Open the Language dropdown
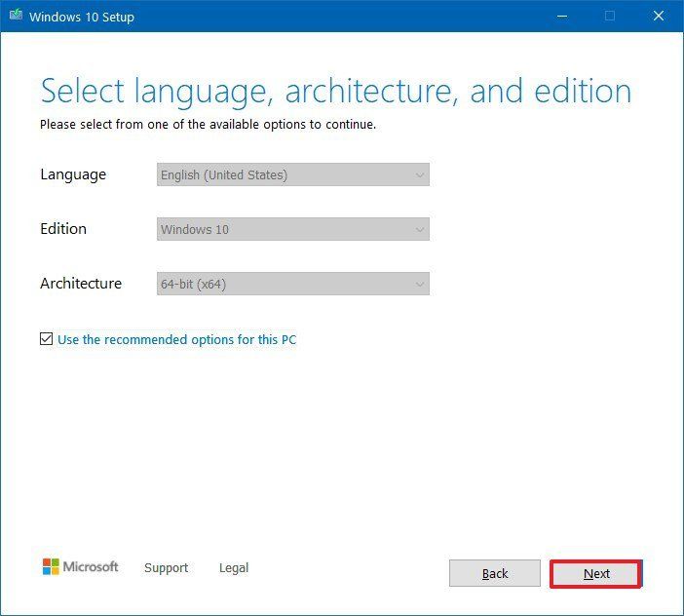 click(x=292, y=175)
